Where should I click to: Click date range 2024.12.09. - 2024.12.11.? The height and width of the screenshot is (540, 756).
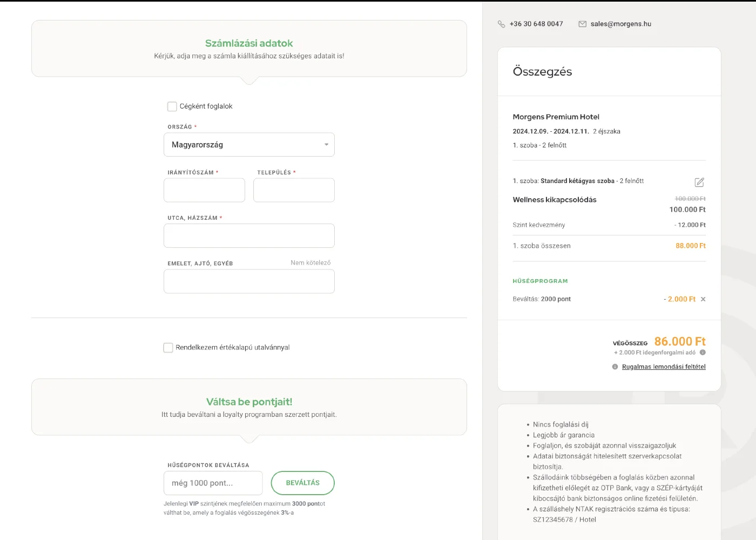coord(550,131)
